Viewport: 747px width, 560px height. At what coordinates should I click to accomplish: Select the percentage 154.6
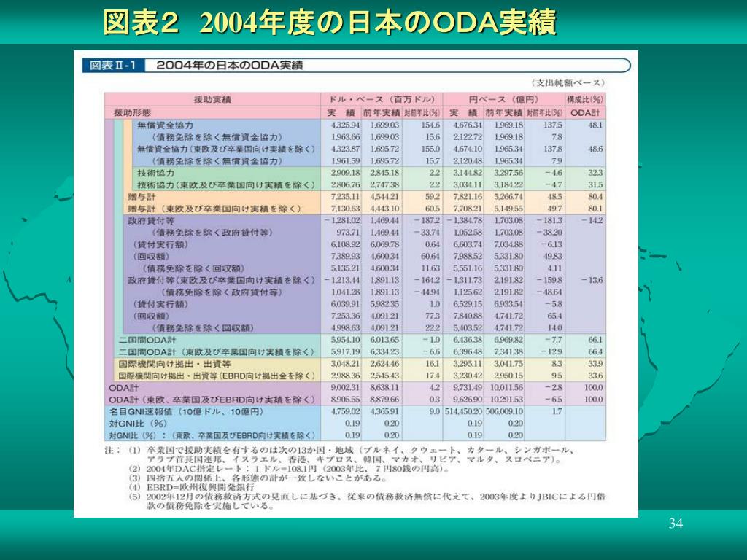430,125
